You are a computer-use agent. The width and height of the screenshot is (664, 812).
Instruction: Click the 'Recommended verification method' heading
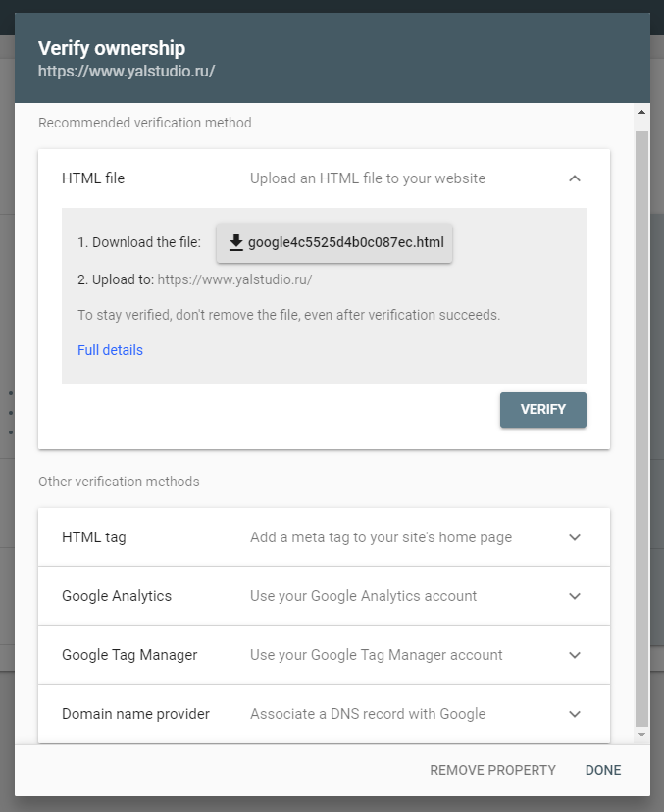145,123
